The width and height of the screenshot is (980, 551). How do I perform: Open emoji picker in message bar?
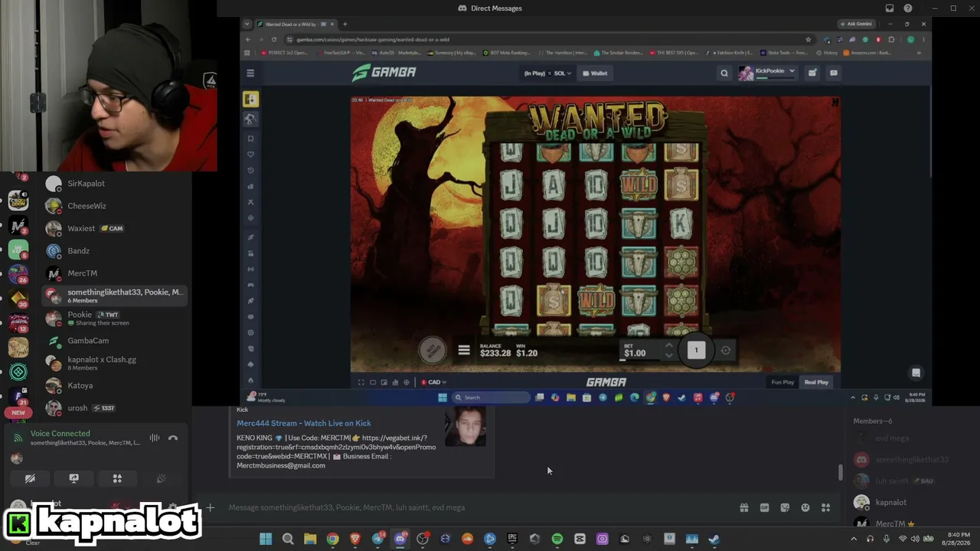point(805,507)
